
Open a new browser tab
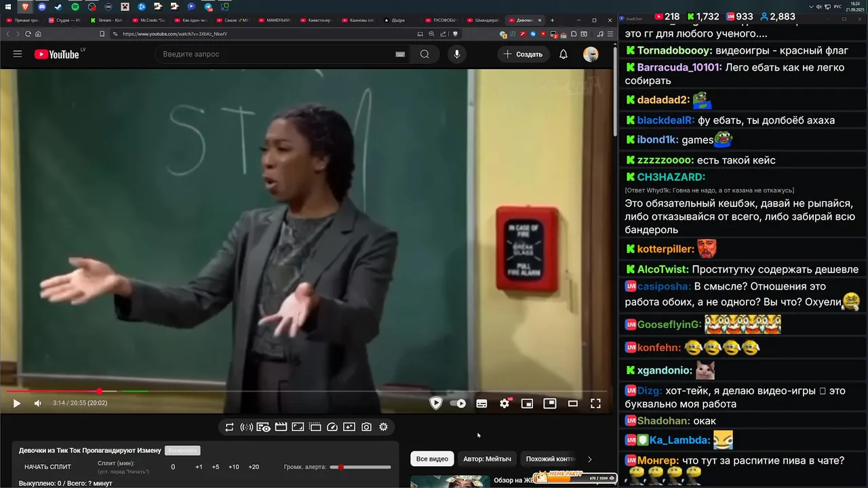[x=552, y=20]
